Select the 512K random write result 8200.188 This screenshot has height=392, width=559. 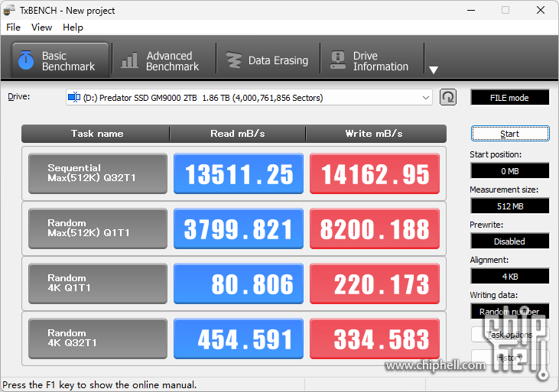(375, 228)
